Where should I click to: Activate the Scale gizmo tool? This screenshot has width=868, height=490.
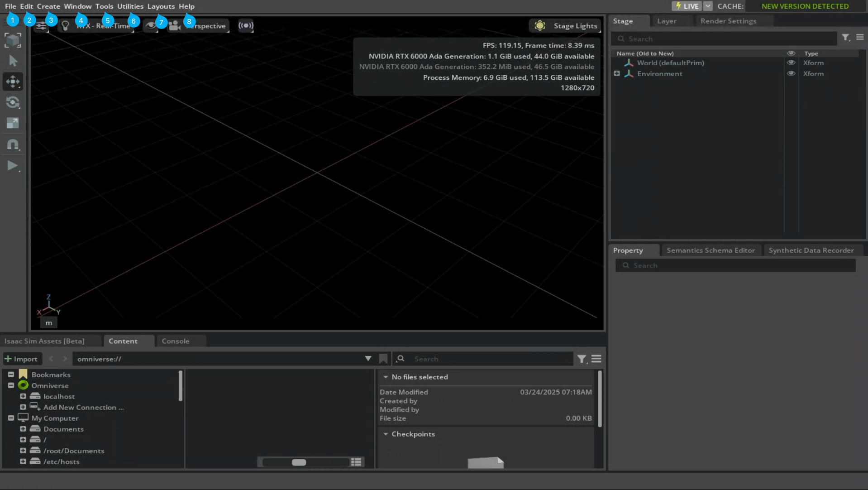click(x=13, y=123)
